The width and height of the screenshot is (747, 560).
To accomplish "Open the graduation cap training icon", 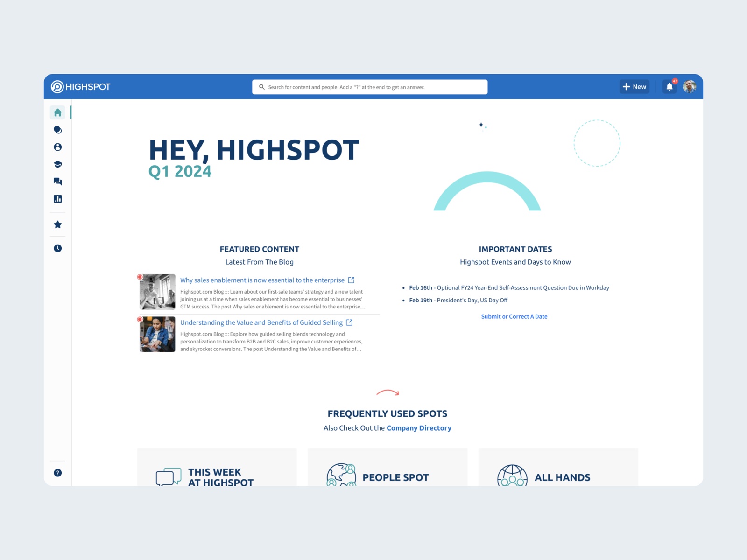I will pos(58,164).
